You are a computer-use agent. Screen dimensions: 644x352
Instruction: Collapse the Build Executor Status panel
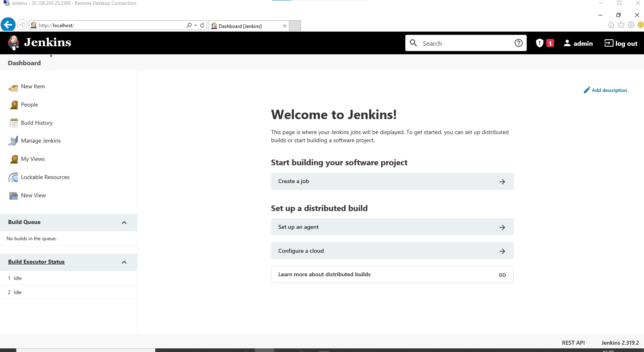(124, 262)
